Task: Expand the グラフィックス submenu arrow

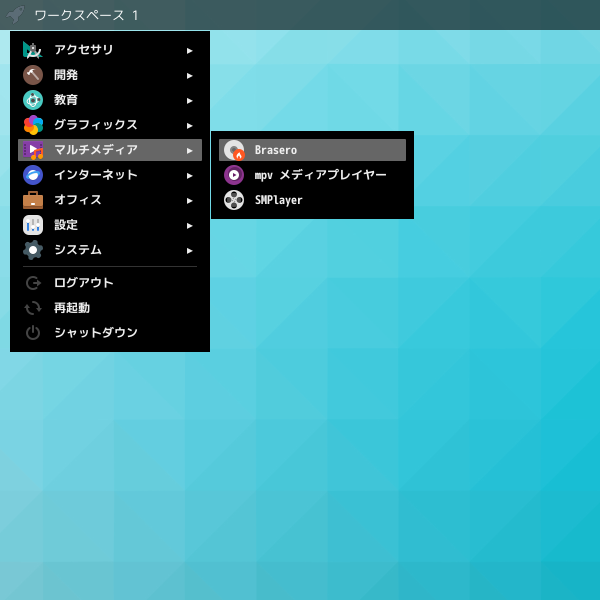Action: point(189,126)
